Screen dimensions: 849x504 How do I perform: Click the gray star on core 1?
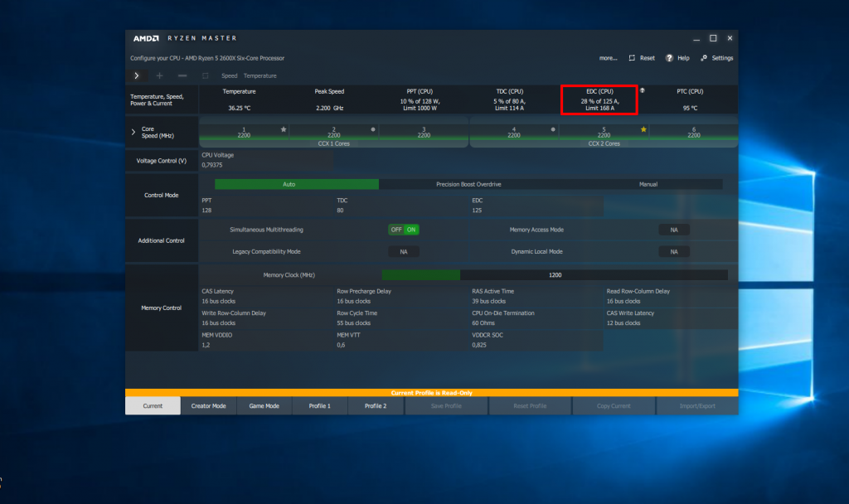coord(284,129)
